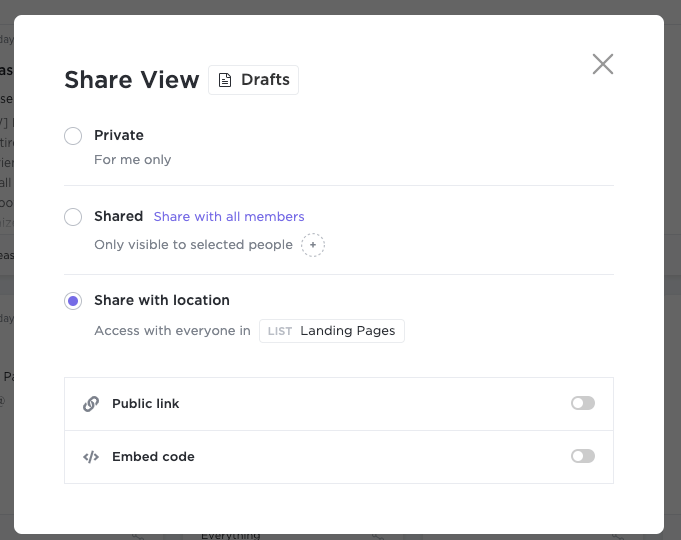Click the dashed plus add-people icon

pos(313,245)
